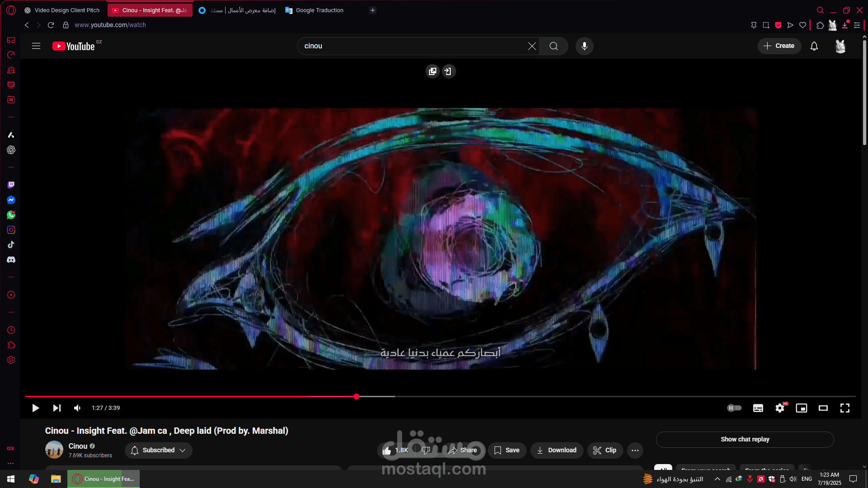
Task: Click Show chat replay
Action: point(745,440)
